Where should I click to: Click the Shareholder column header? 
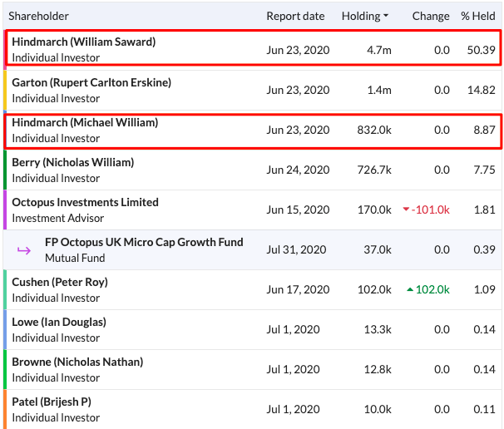coord(38,16)
